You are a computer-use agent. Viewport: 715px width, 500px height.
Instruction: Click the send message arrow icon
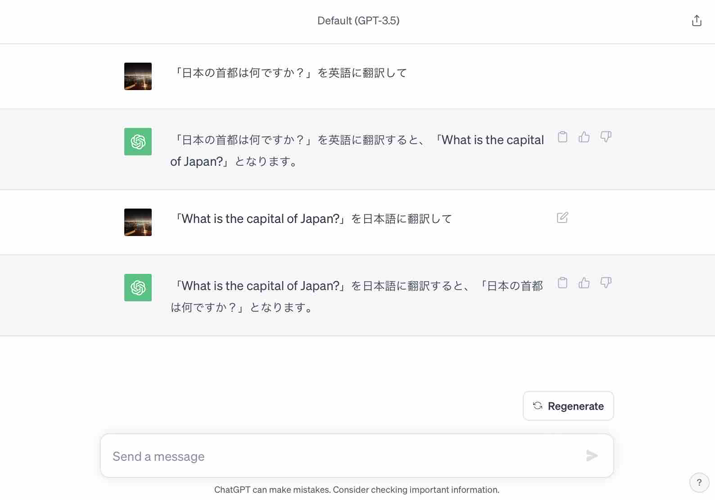(592, 455)
